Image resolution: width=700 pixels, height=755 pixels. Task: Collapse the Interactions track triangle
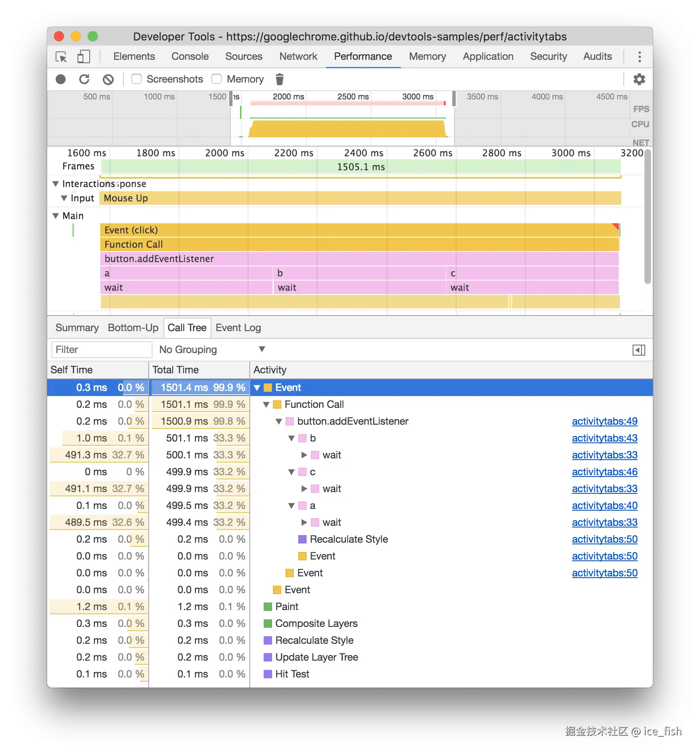point(55,184)
